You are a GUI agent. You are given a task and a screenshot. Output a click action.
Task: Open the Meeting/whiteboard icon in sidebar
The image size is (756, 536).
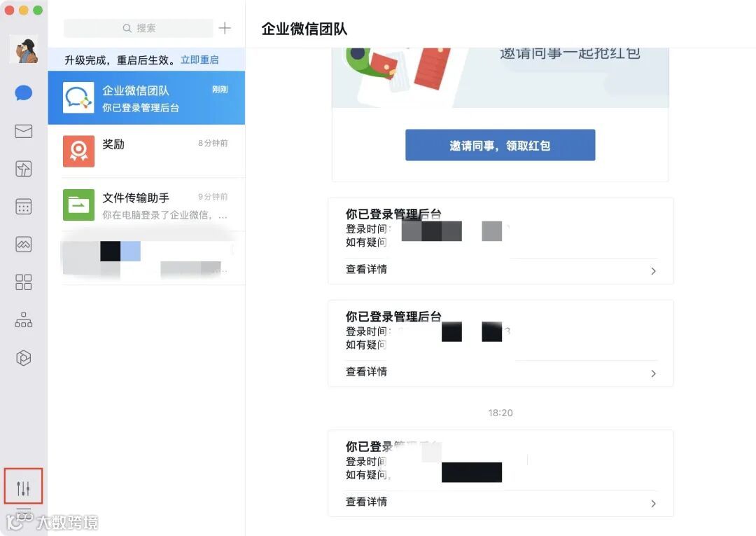click(x=24, y=244)
